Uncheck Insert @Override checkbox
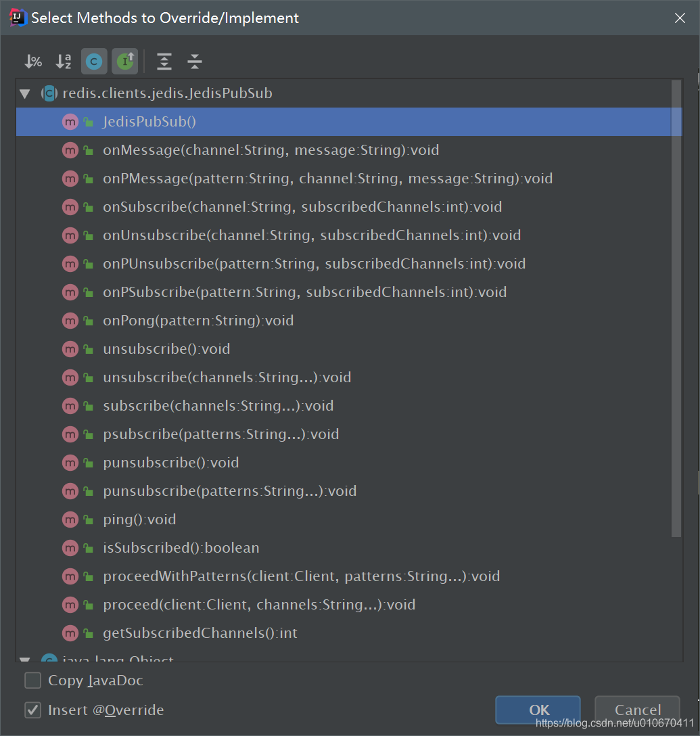700x736 pixels. coord(33,710)
